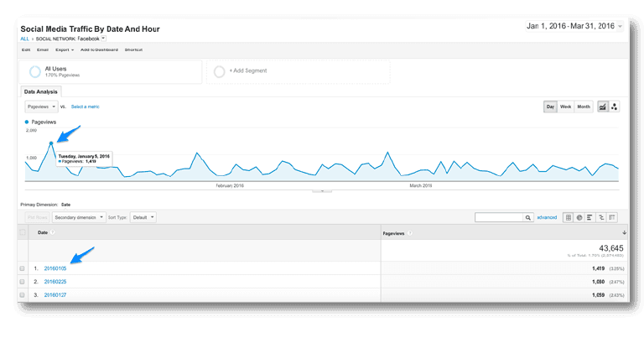Open date link 20160105
Viewport: 644px width, 343px height.
(55, 268)
